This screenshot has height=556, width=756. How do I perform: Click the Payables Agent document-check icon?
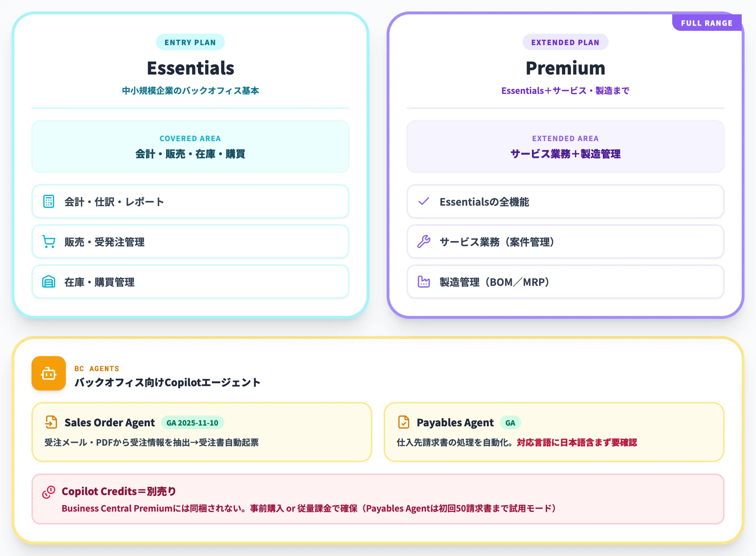(404, 422)
